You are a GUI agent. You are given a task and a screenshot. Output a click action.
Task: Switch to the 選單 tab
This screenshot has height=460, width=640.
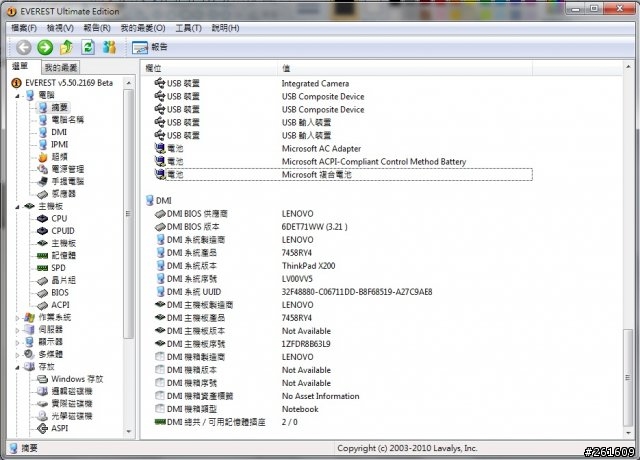(20, 66)
